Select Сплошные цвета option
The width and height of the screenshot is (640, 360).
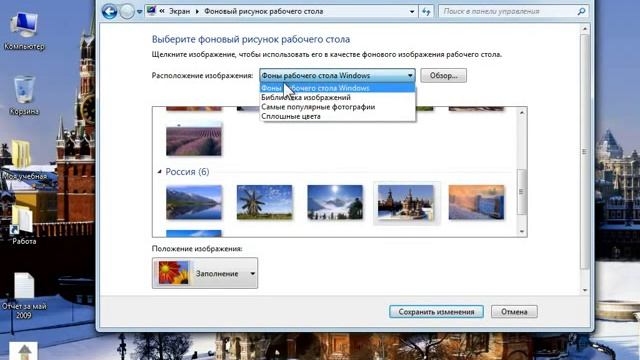tap(338, 116)
